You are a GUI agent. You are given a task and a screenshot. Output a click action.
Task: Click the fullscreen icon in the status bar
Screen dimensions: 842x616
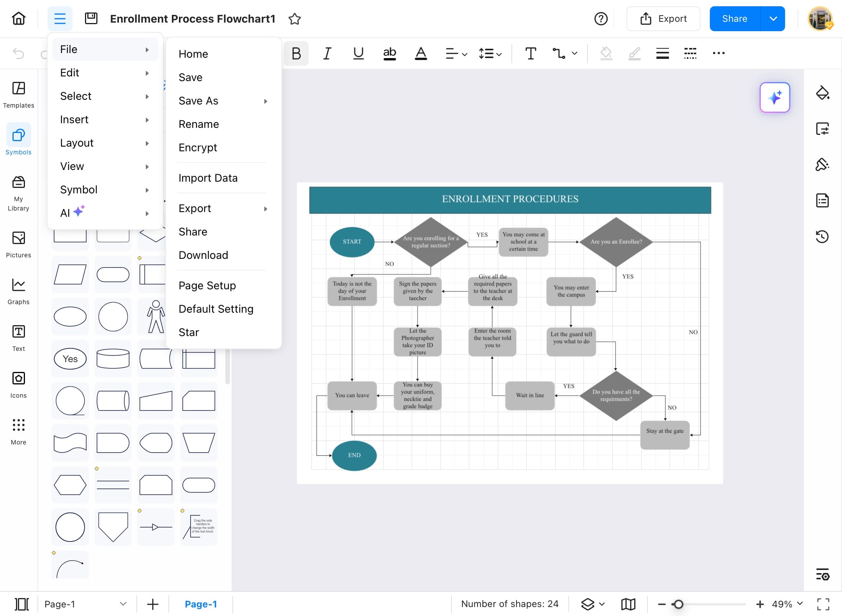[x=823, y=604]
